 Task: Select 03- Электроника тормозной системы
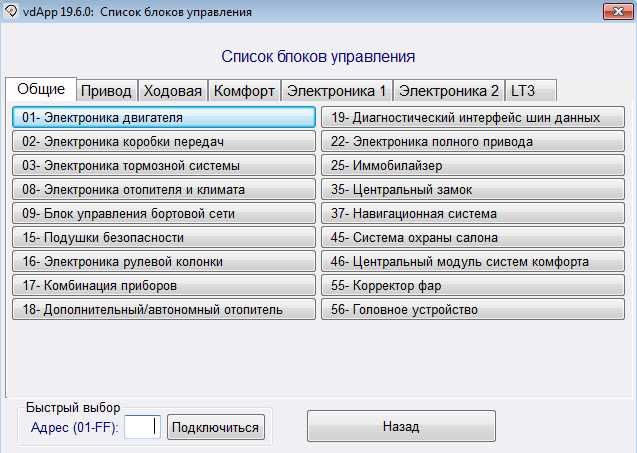click(164, 165)
